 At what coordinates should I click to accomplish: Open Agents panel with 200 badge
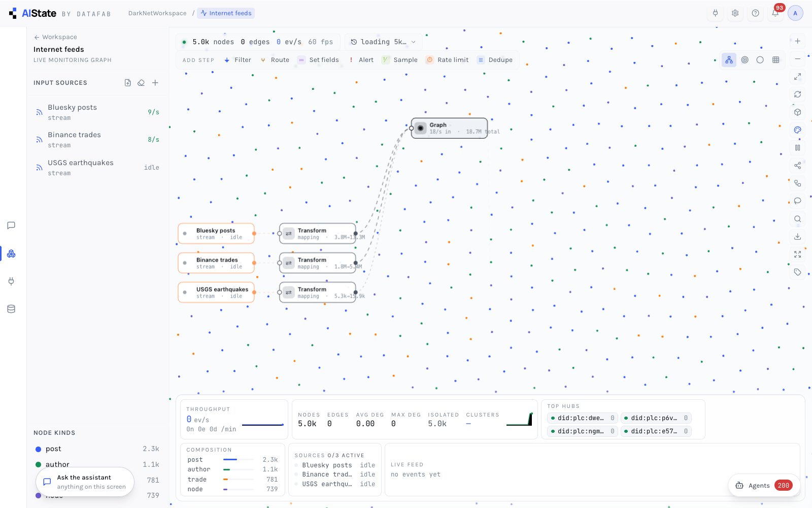point(764,485)
